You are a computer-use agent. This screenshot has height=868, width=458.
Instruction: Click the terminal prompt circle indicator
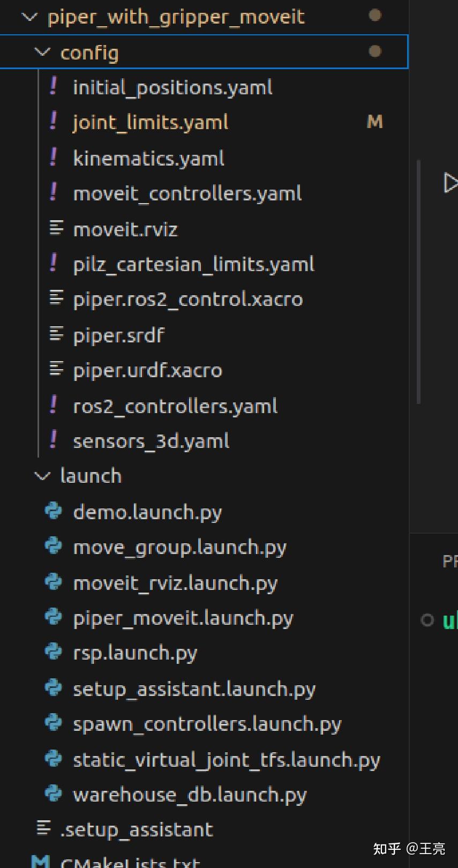tap(427, 620)
